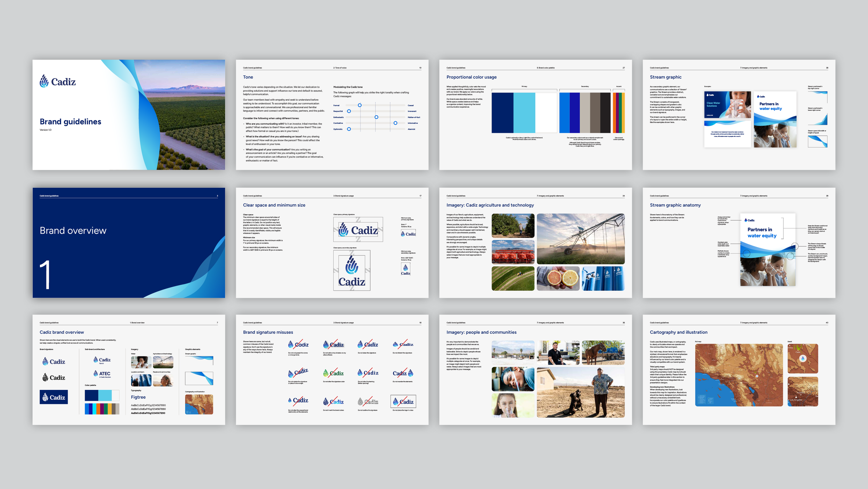The width and height of the screenshot is (868, 489).
Task: Click the boxed Cadiz logo misuse example
Action: click(x=403, y=401)
